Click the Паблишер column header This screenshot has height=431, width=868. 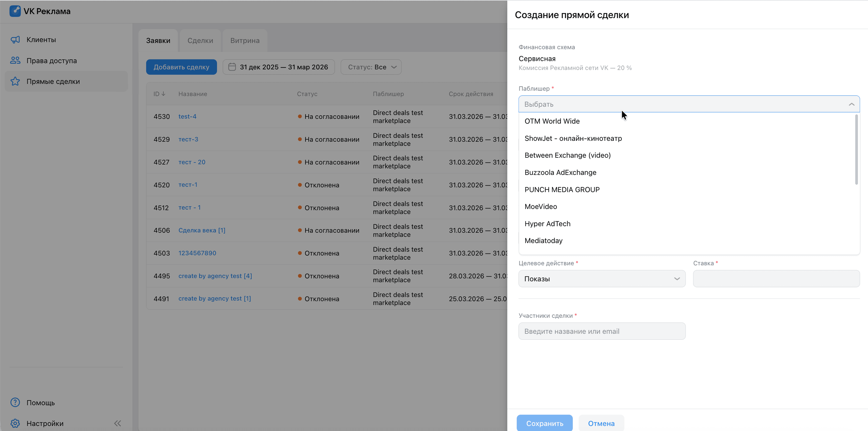388,94
